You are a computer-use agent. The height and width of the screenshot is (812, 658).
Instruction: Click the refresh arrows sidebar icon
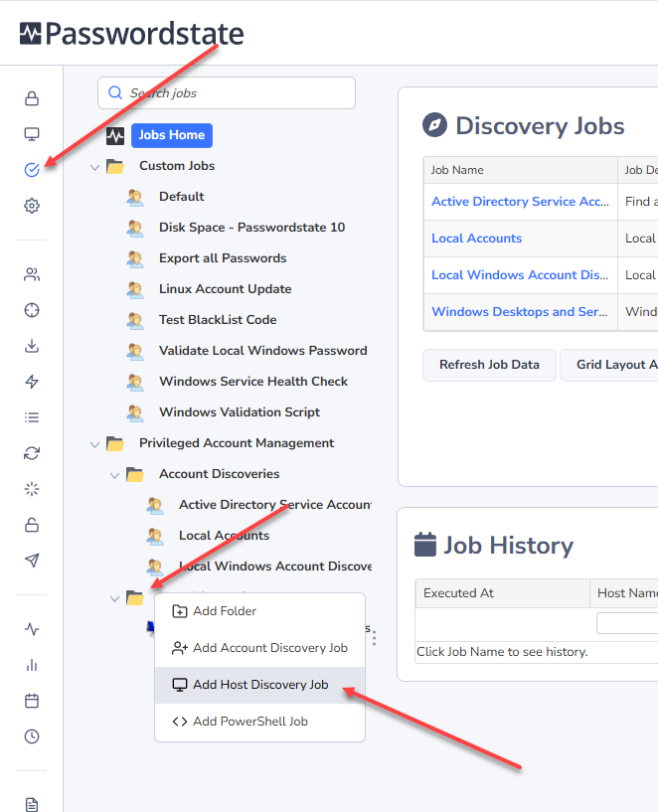pos(32,453)
